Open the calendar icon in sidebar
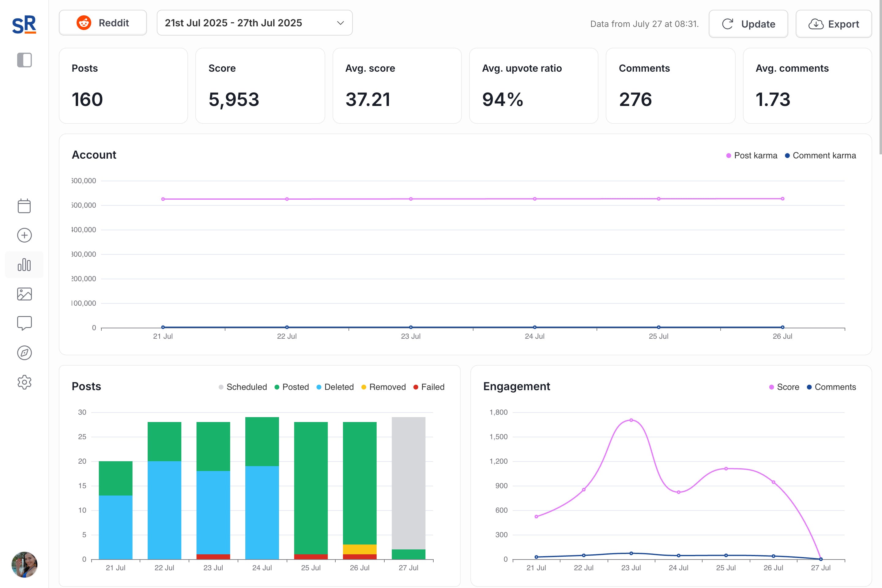Image resolution: width=882 pixels, height=588 pixels. point(24,206)
